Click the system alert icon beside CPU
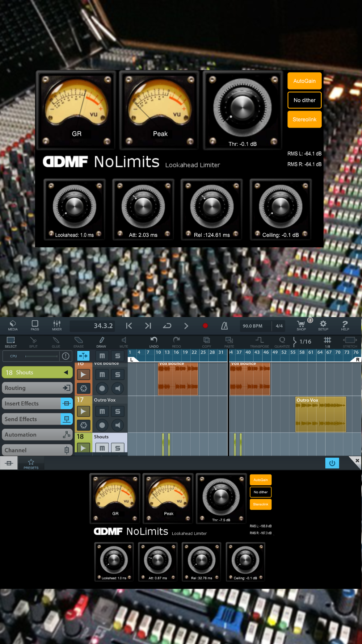 [66, 356]
